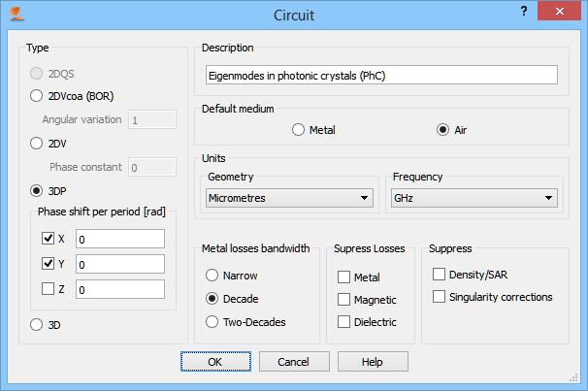Viewport: 588px width, 391px height.
Task: Suppress Magnetic losses checkbox
Action: pos(344,300)
